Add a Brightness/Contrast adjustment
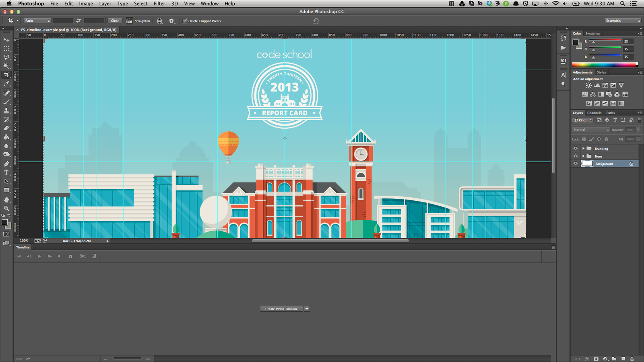The height and width of the screenshot is (362, 644). tap(589, 85)
